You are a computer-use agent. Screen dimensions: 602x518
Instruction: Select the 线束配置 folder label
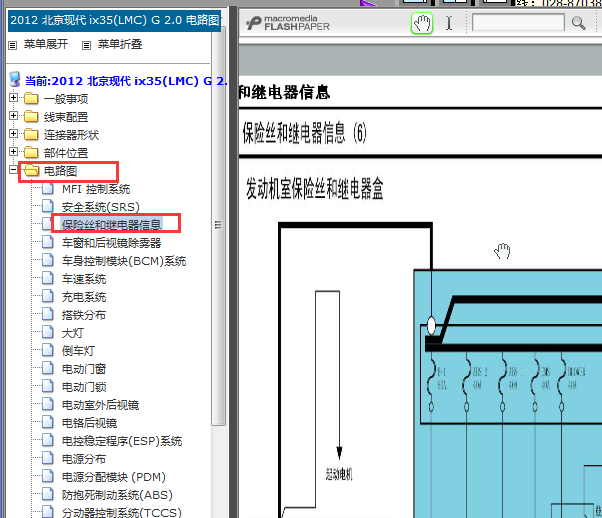click(x=66, y=117)
